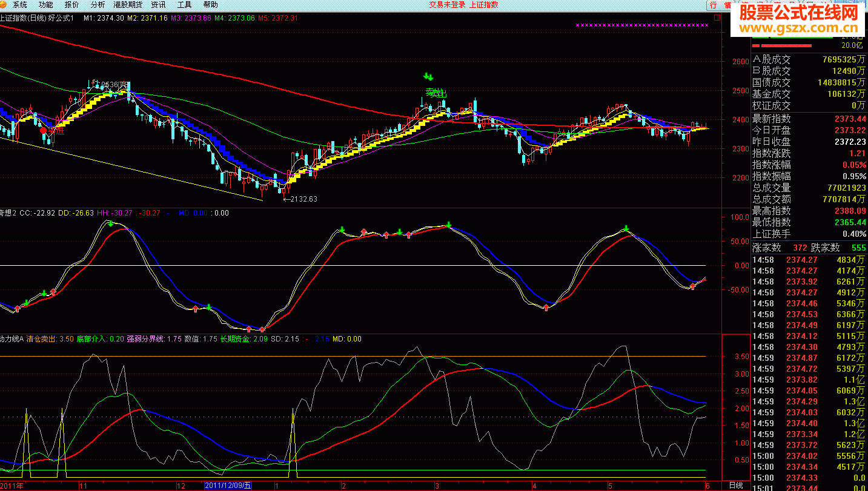
Task: Click the 基金成交 row in quote panel
Action: 809,94
